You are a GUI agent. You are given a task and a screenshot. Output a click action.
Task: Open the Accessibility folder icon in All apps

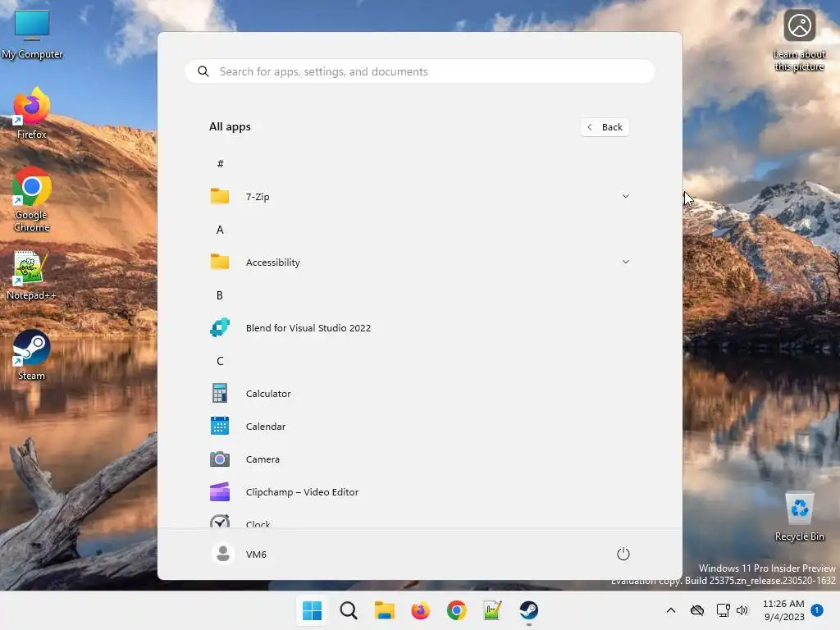click(220, 262)
